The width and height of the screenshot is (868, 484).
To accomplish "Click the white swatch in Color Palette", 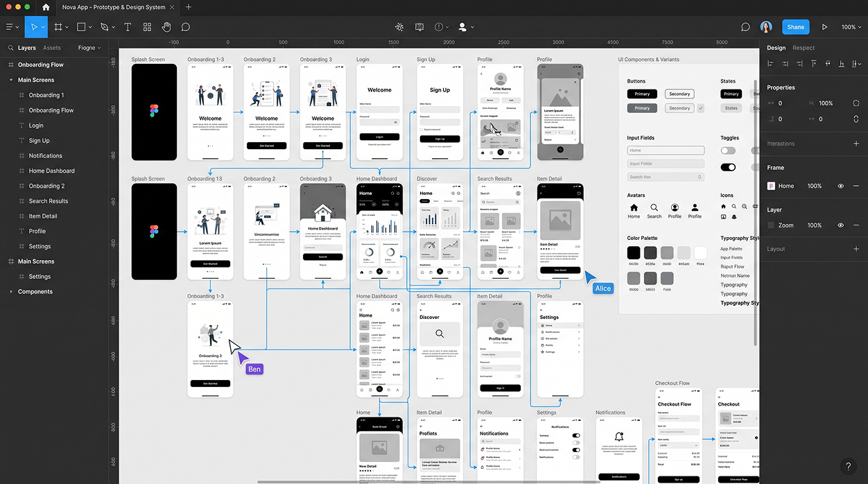I will 700,253.
